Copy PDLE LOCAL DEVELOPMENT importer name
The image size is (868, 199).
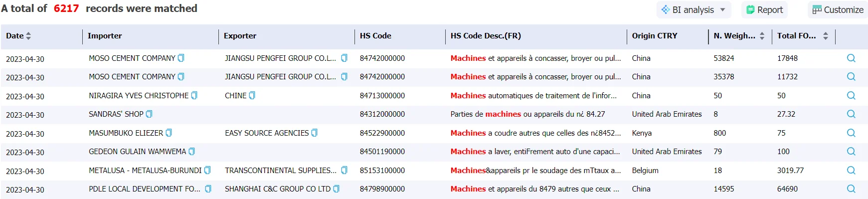click(208, 189)
